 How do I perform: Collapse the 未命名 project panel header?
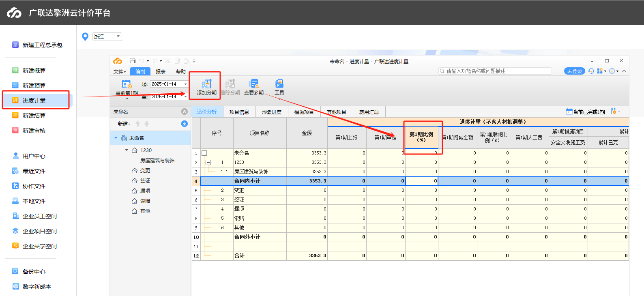[185, 112]
